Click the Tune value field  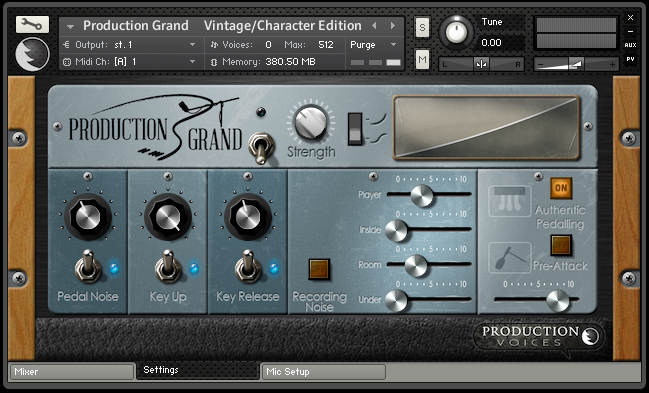502,43
